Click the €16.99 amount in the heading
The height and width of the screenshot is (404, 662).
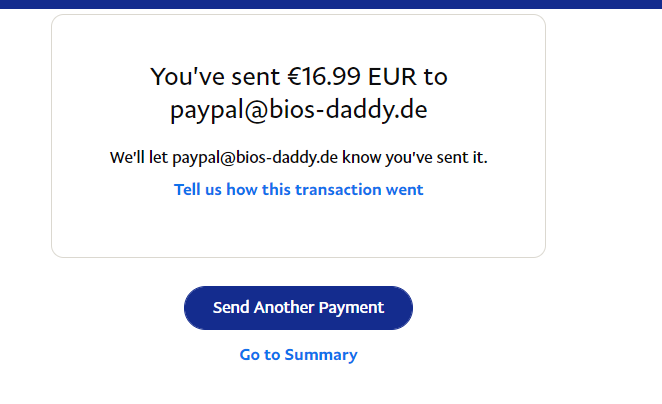pos(324,76)
